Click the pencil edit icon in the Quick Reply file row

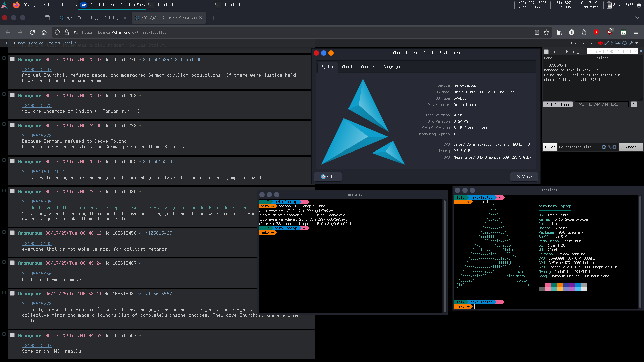tap(604, 147)
